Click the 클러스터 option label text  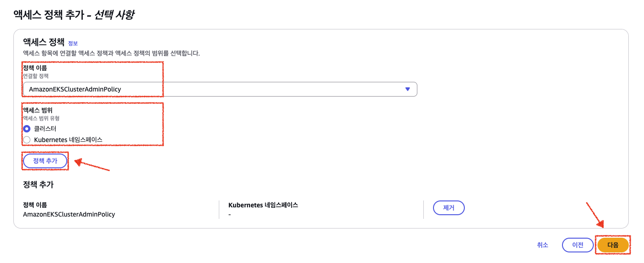coord(45,129)
